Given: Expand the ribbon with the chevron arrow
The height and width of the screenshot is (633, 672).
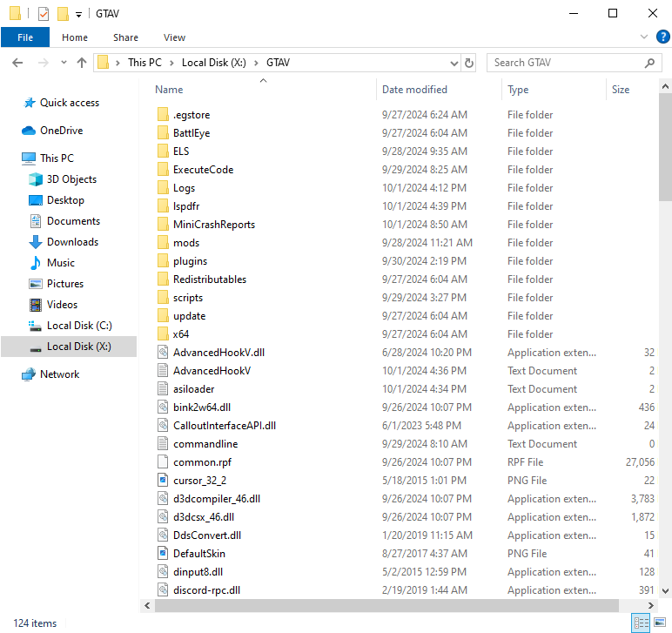Looking at the screenshot, I should [x=644, y=37].
